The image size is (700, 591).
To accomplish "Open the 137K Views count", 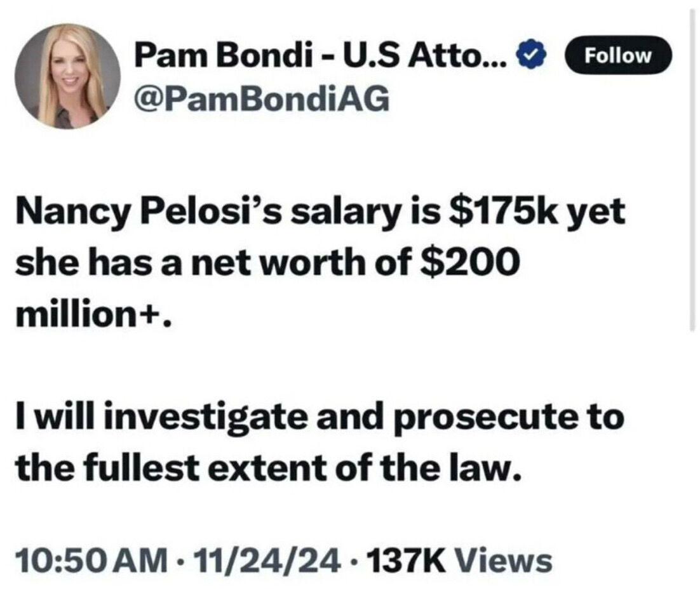I will coord(460,561).
